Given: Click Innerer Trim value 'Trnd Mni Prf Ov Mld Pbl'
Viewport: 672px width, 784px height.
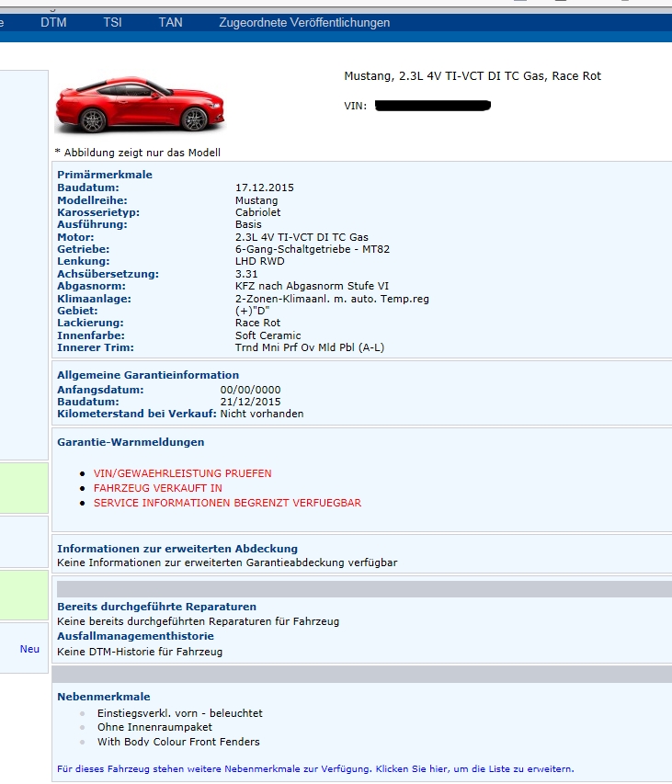Looking at the screenshot, I should coord(310,347).
